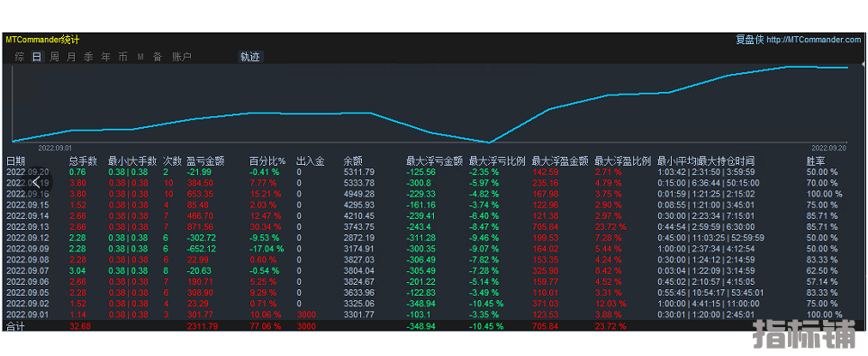Select the 2022.09.05 date row

click(x=28, y=292)
